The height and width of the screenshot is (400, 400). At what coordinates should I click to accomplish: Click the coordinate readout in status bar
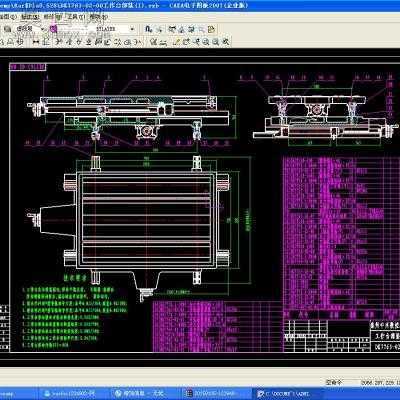tap(380, 382)
